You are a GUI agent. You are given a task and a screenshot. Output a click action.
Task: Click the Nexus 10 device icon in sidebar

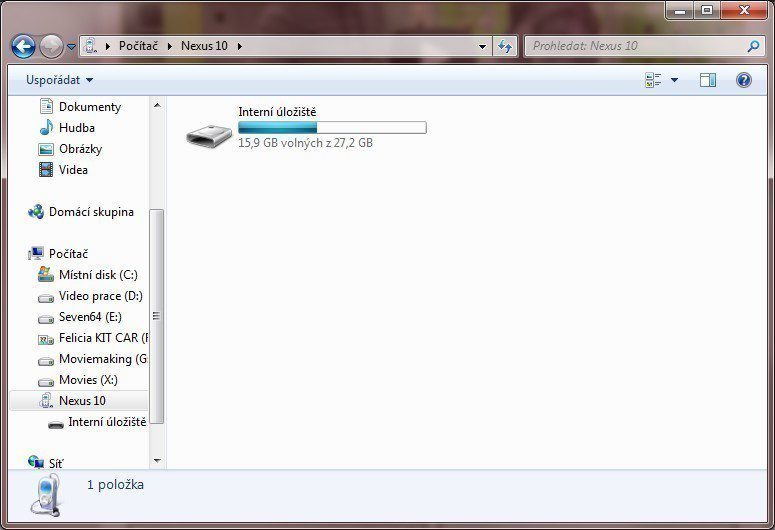click(x=46, y=400)
